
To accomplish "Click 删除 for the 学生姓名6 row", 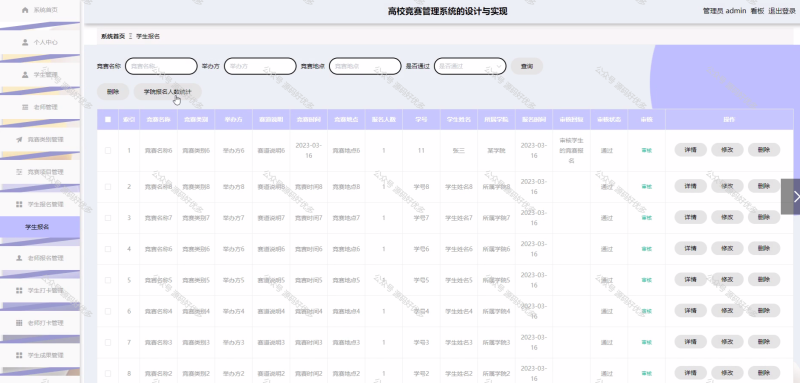I will coord(764,248).
